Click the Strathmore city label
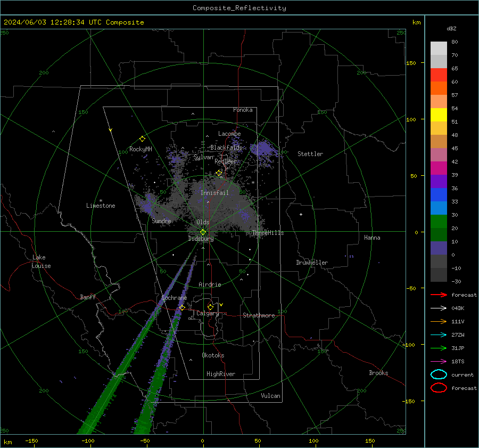 coord(259,315)
